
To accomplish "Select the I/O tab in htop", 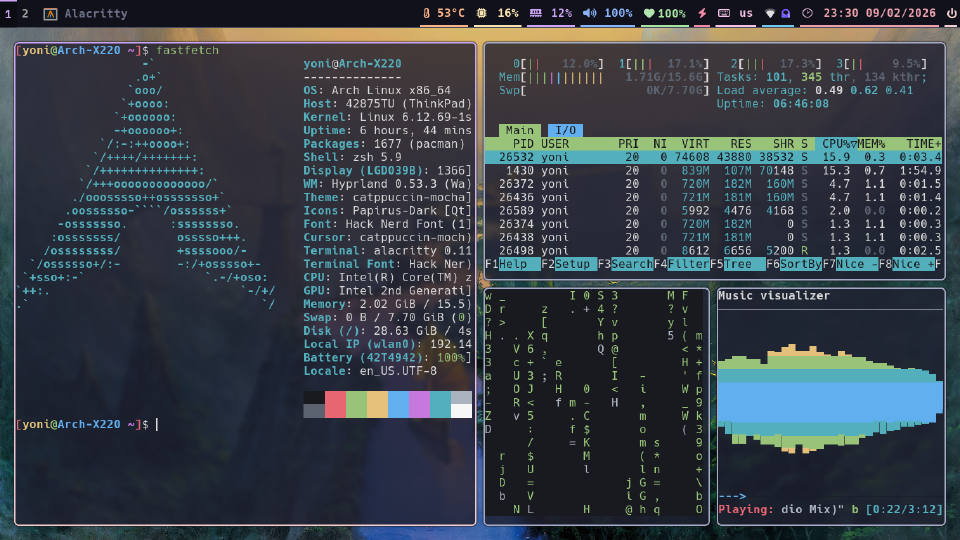I will coord(565,130).
